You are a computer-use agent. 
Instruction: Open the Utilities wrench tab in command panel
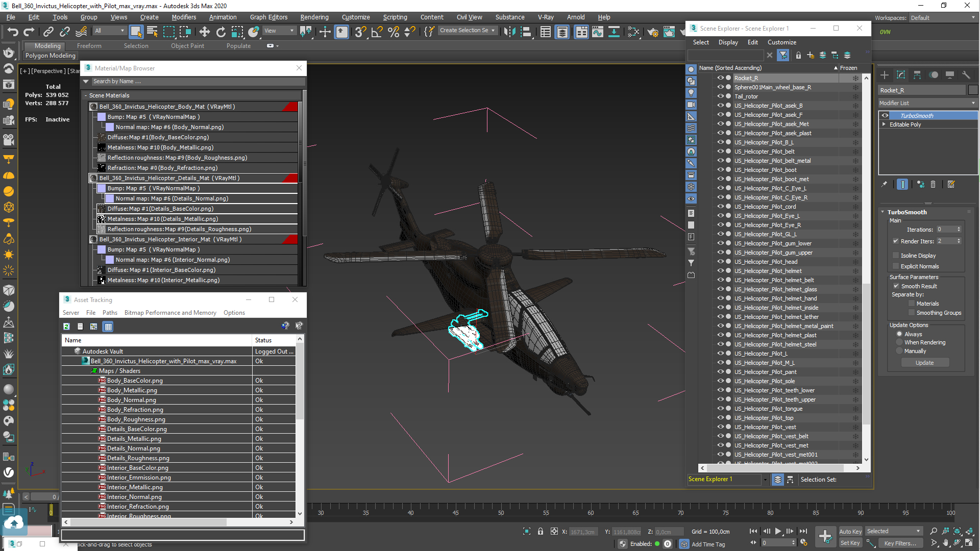(x=966, y=75)
